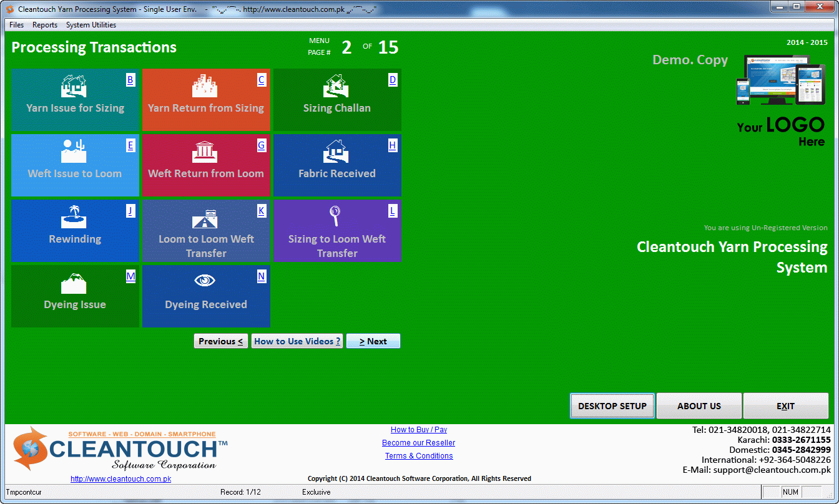Click the Yarn Issue for Sizing label
The height and width of the screenshot is (504, 839).
click(75, 108)
